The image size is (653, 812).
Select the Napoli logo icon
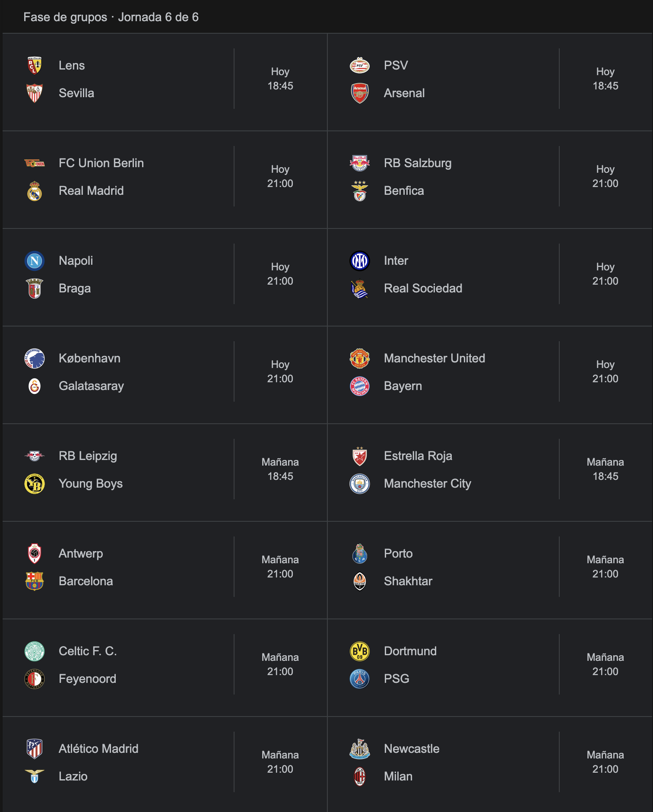[35, 261]
